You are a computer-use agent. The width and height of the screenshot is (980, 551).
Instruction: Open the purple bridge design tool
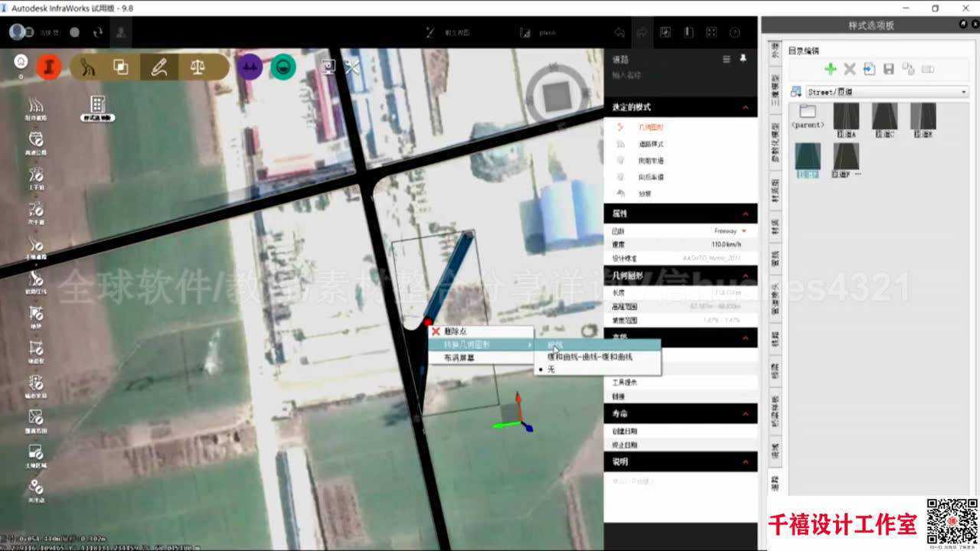(x=249, y=67)
